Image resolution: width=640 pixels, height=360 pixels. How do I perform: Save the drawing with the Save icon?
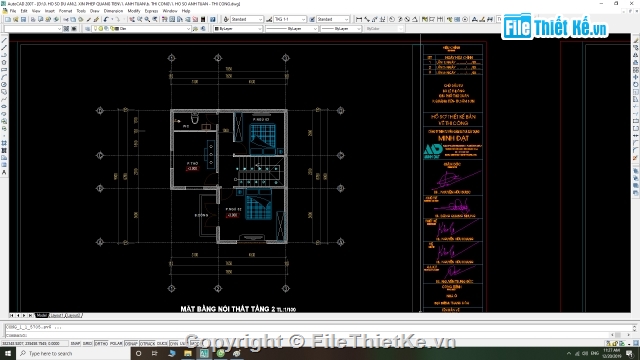pyautogui.click(x=23, y=19)
